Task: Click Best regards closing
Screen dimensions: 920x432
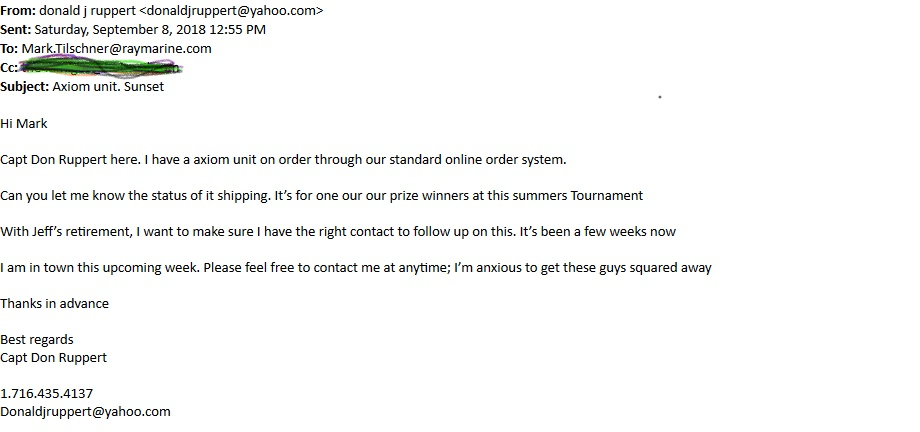Action: [37, 340]
